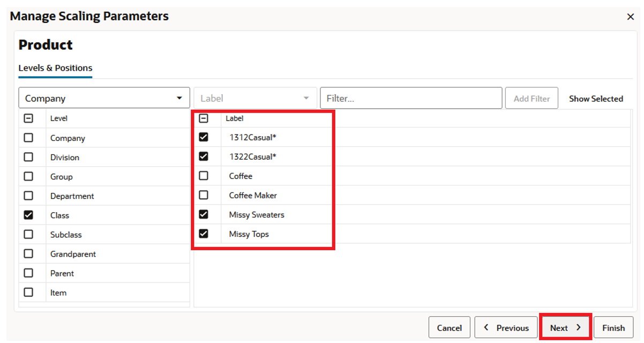The width and height of the screenshot is (644, 343).
Task: Collapse the Level list via header checkbox
Action: point(28,118)
